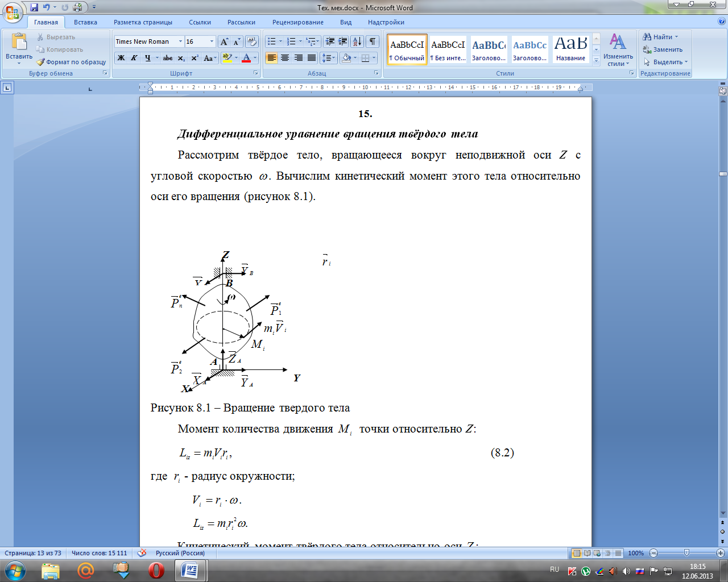Increase font size with grow font icon
The height and width of the screenshot is (582, 728).
click(224, 41)
